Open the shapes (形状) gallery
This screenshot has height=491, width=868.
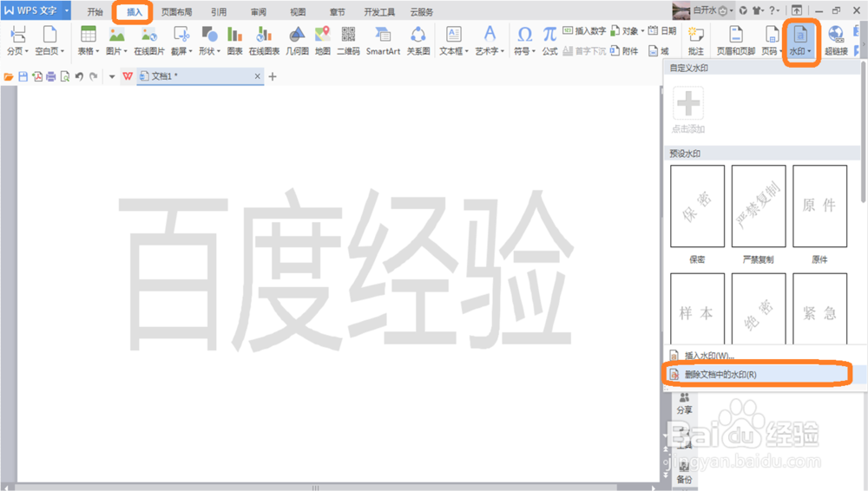click(x=209, y=41)
